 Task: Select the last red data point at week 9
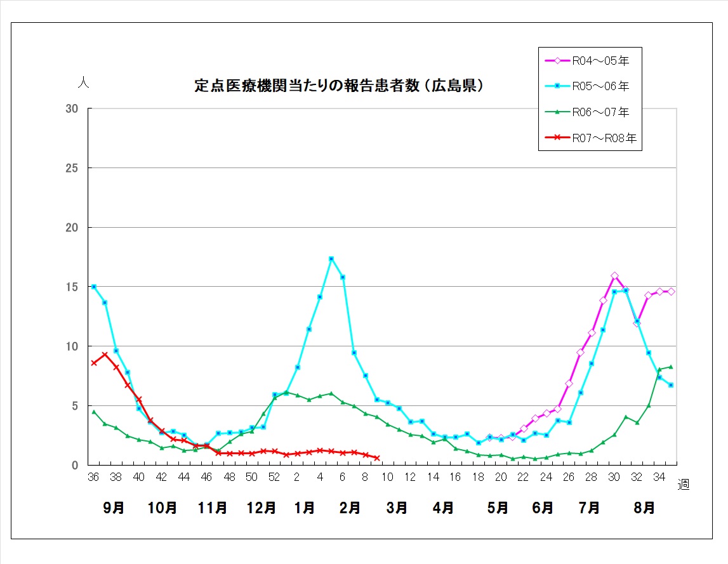click(x=377, y=458)
